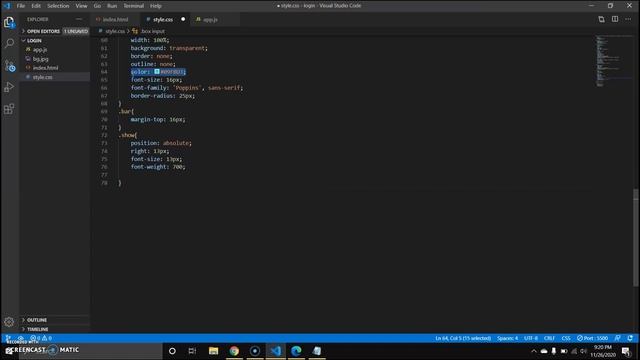This screenshot has width=640, height=360.
Task: Open the Explorer panel more actions menu
Action: pyautogui.click(x=79, y=19)
